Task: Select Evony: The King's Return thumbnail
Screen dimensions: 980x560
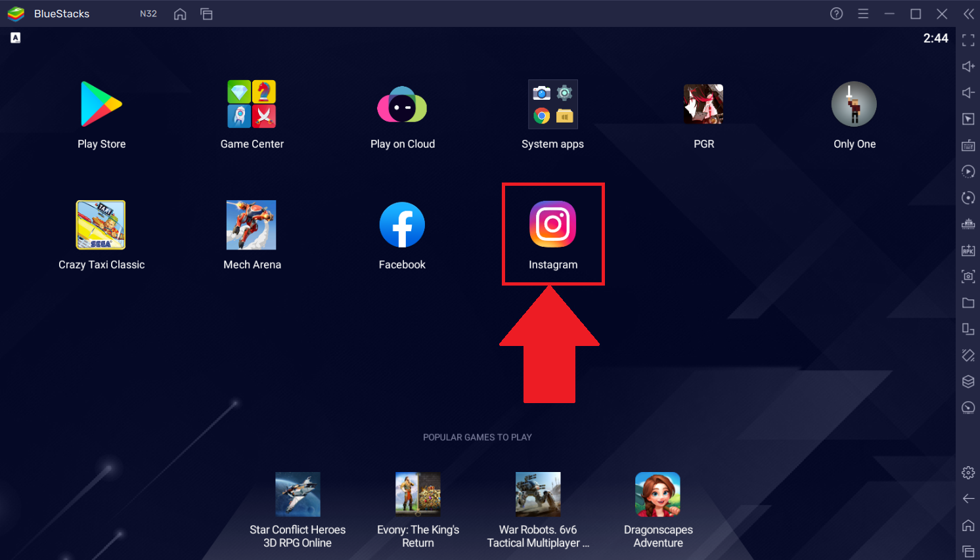Action: tap(418, 494)
